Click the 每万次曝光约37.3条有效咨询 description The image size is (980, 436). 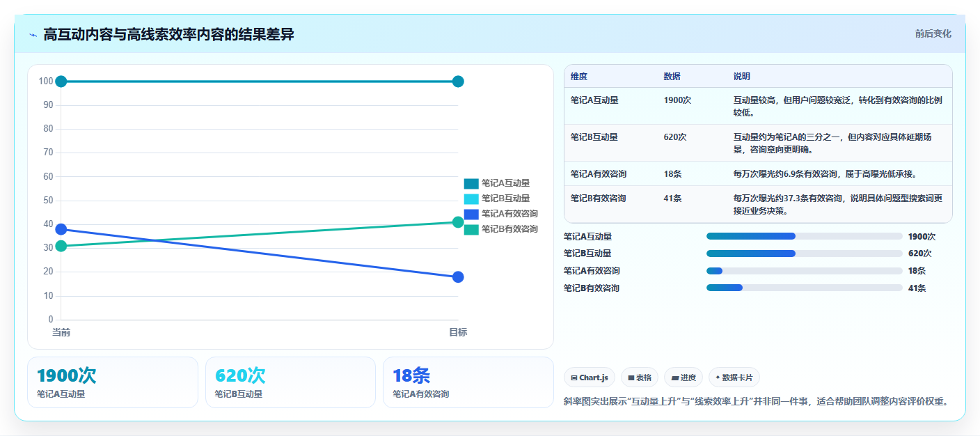coord(838,204)
